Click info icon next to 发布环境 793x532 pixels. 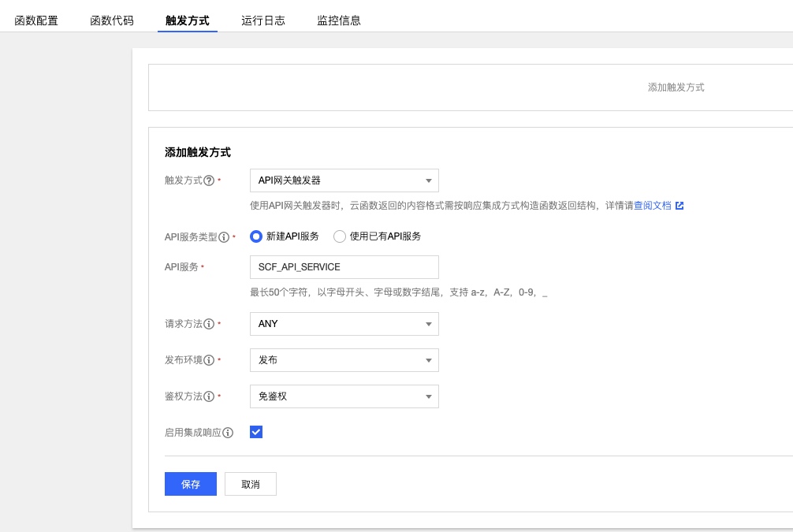click(209, 360)
